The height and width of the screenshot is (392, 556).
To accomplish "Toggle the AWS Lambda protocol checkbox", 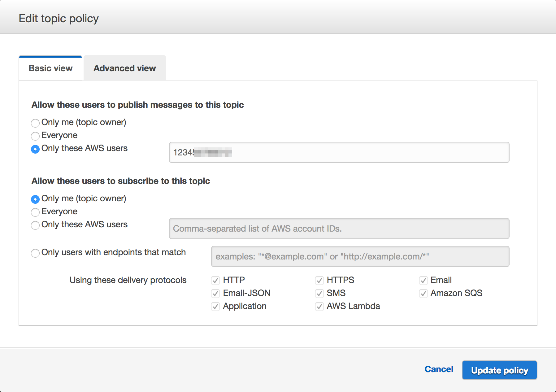I will 319,307.
